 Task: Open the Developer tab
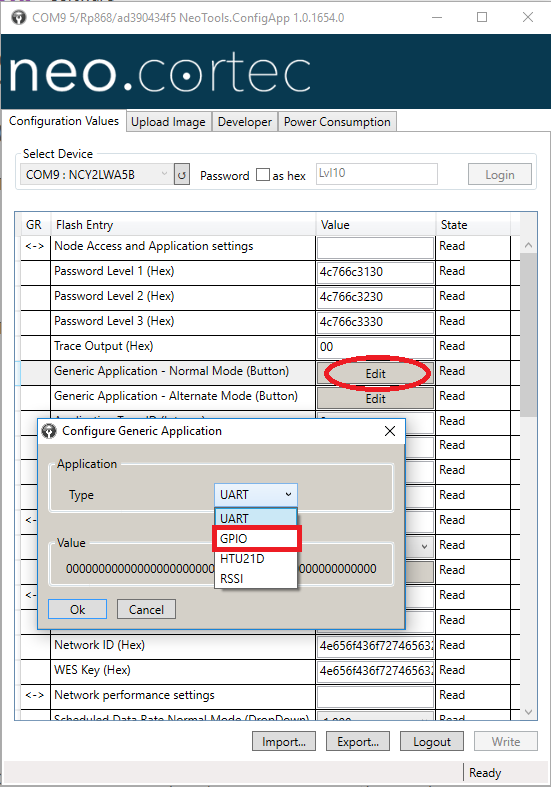245,122
